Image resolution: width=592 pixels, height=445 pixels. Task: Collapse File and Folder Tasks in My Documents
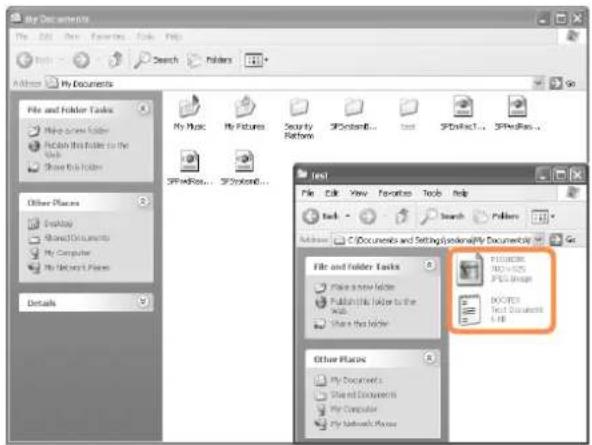click(x=143, y=109)
